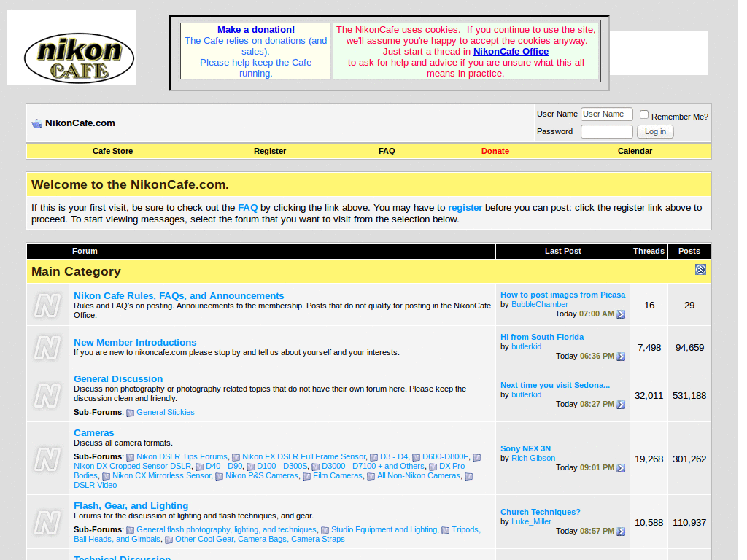The height and width of the screenshot is (560, 747).
Task: Open the thread Hi from South Florida
Action: click(542, 337)
